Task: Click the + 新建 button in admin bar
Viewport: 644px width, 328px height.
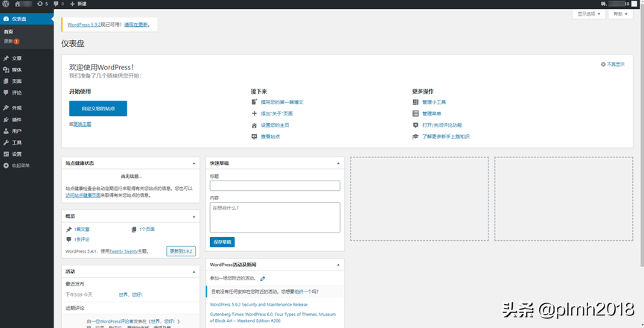Action: coord(78,4)
